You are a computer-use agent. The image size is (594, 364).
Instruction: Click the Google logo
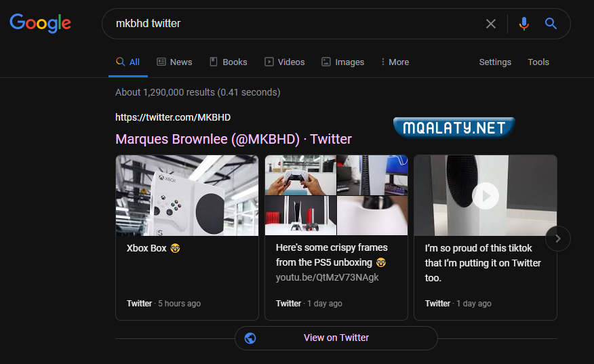click(41, 23)
